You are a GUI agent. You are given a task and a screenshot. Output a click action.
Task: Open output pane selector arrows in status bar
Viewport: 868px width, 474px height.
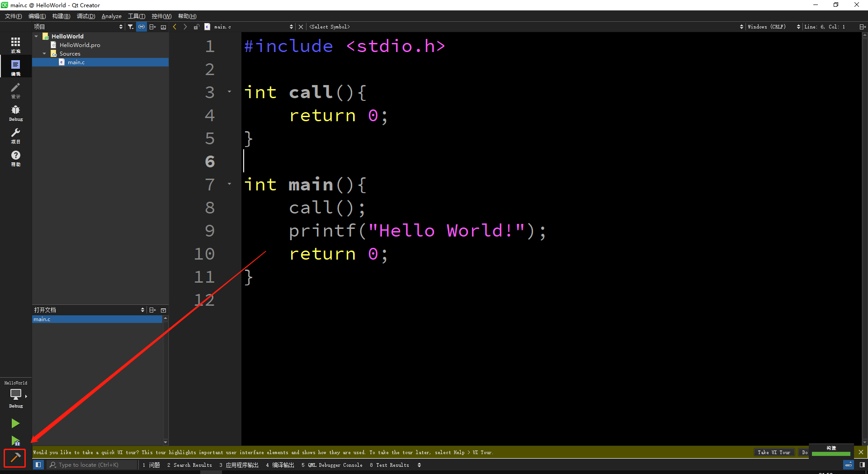(x=419, y=465)
